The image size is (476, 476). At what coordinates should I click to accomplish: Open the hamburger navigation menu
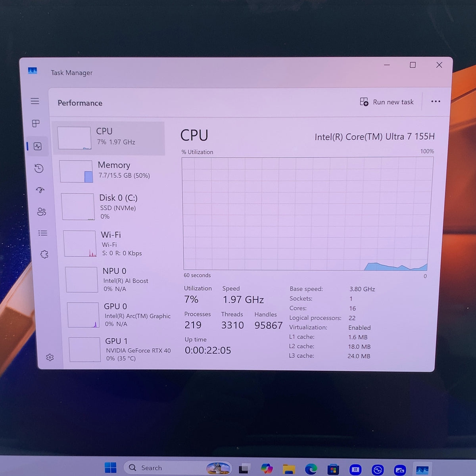coord(35,101)
